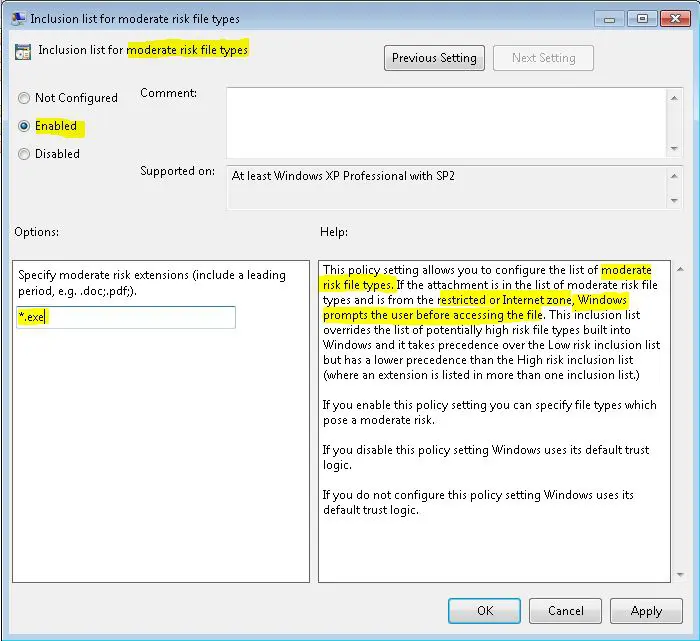This screenshot has height=641, width=700.
Task: Click the moderate risk extensions input field
Action: [126, 317]
